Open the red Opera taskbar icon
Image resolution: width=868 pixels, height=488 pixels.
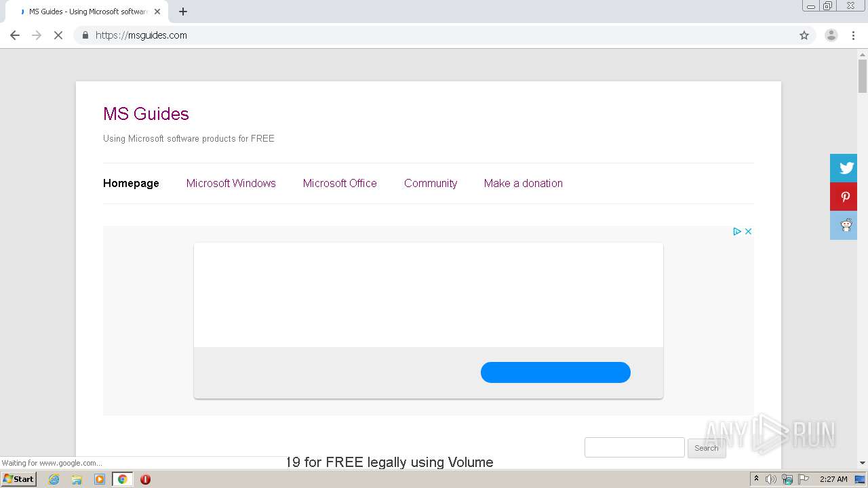[145, 479]
